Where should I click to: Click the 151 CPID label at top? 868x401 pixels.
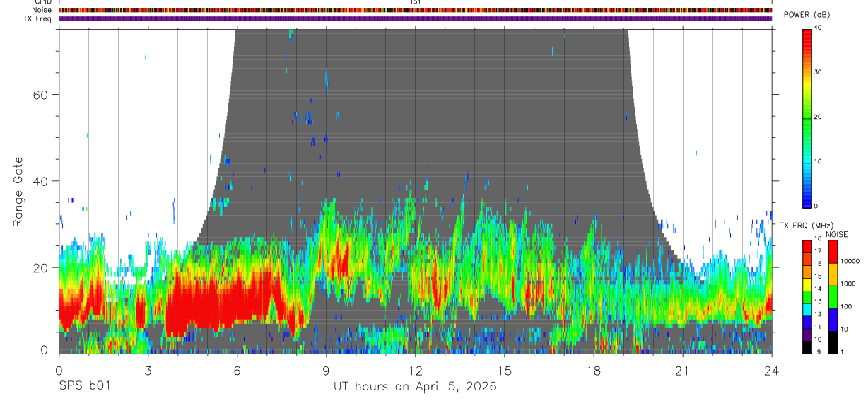tap(415, 2)
